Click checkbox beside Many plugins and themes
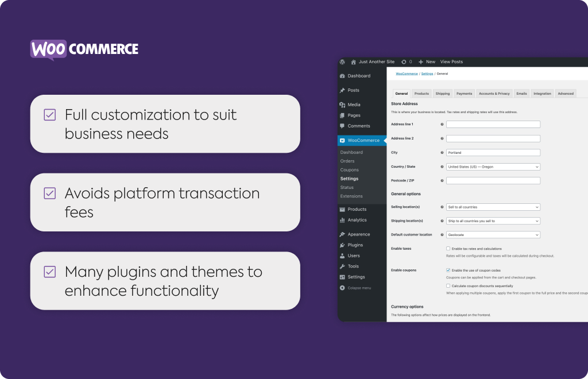The width and height of the screenshot is (588, 379). (x=50, y=272)
